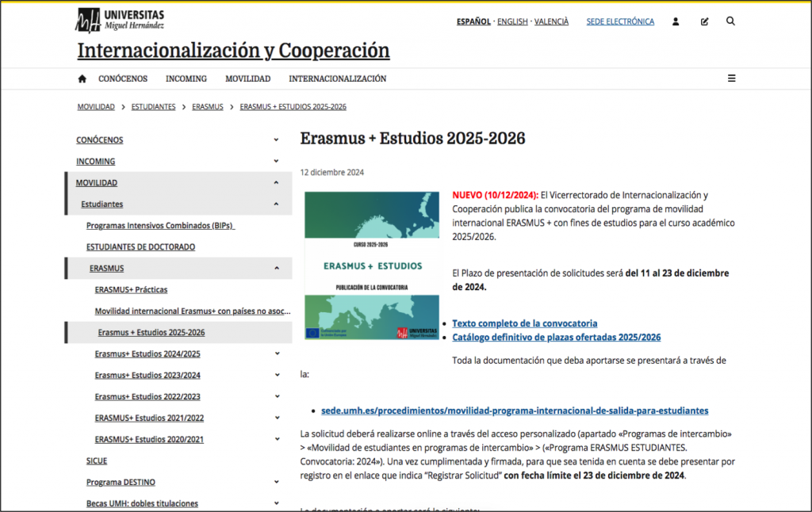Expand ERASMUS+ Estudios 2020/2021 chevron

277,439
